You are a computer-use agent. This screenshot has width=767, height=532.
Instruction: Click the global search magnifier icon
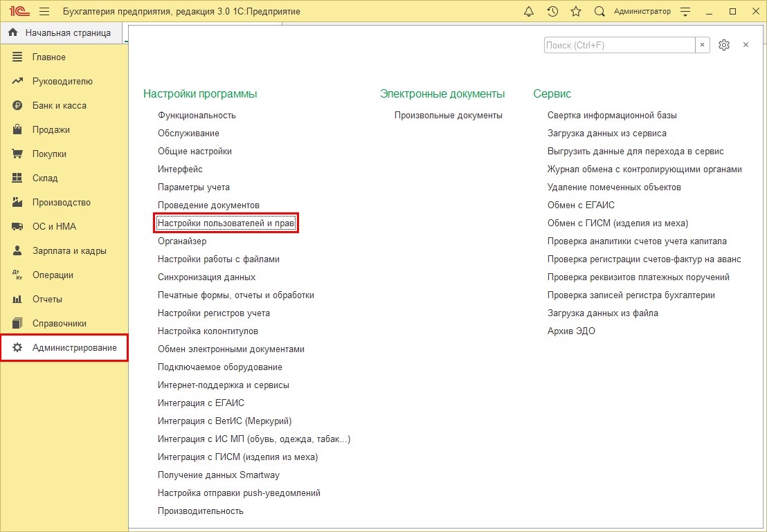[599, 11]
